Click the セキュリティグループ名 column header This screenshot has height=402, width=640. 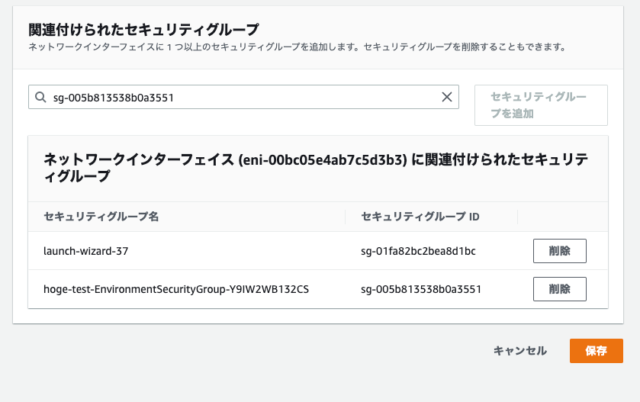(x=101, y=216)
